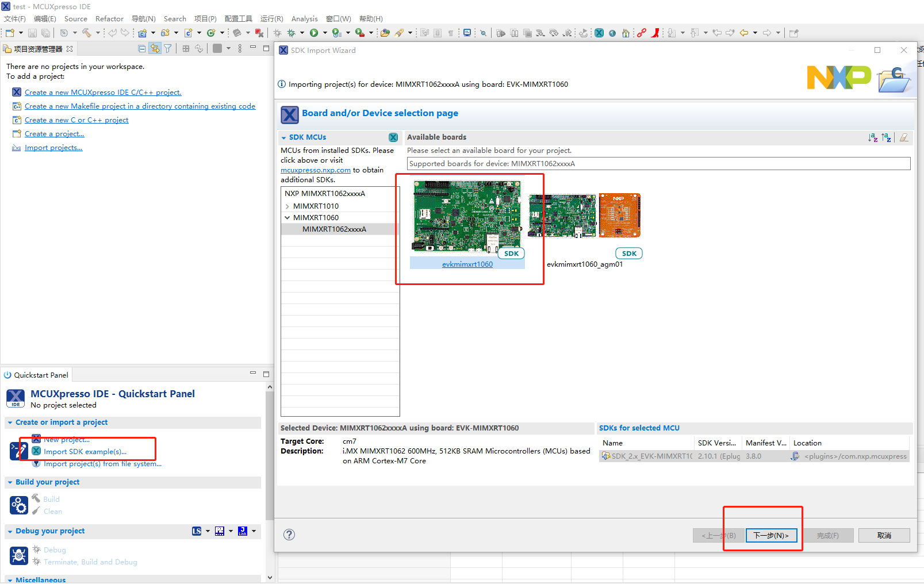924x584 pixels.
Task: Click the New file toolbar icon
Action: pos(10,33)
